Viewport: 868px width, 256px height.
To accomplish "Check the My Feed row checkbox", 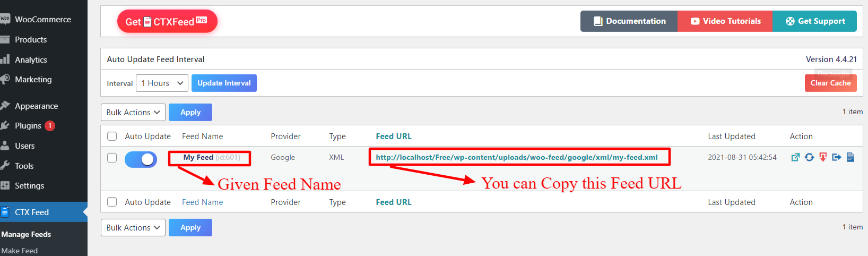I will tap(112, 158).
